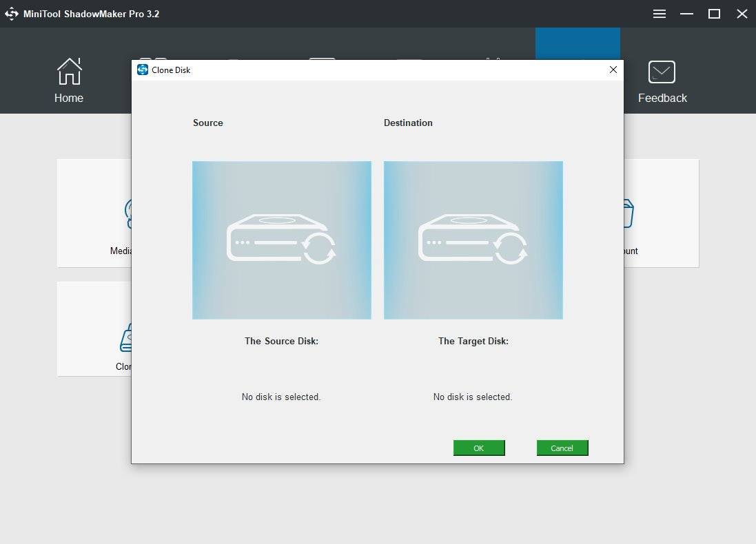Close the Clone Disk dialog
The image size is (756, 544).
click(613, 70)
